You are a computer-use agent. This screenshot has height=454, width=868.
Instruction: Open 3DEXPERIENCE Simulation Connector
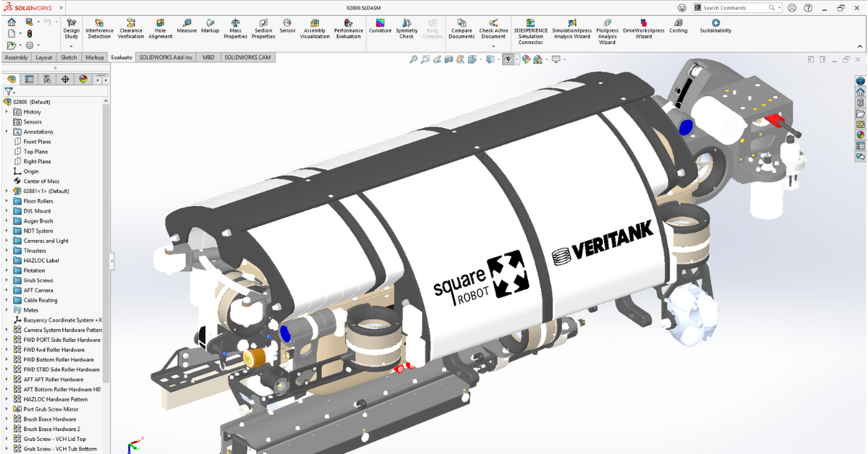[x=530, y=31]
